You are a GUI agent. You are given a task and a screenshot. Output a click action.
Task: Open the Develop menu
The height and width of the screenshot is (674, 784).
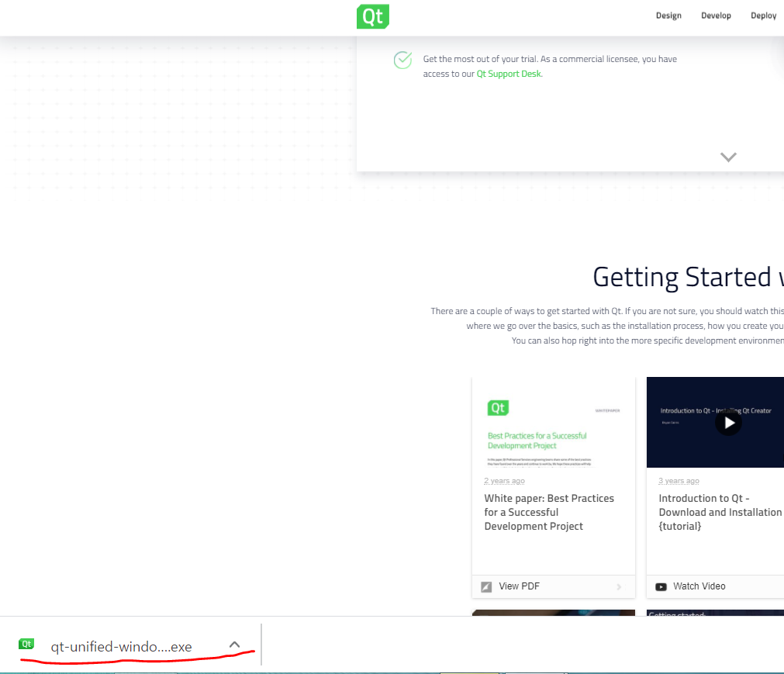tap(716, 16)
